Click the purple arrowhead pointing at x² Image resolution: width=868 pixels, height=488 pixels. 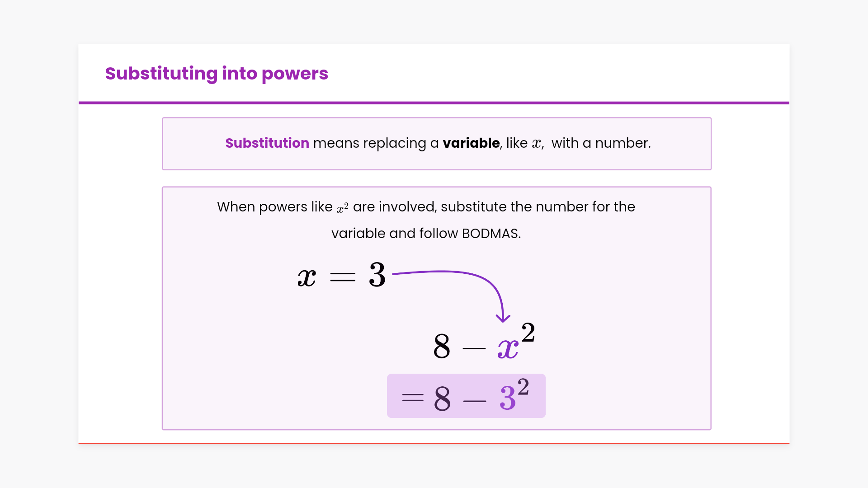click(x=503, y=318)
